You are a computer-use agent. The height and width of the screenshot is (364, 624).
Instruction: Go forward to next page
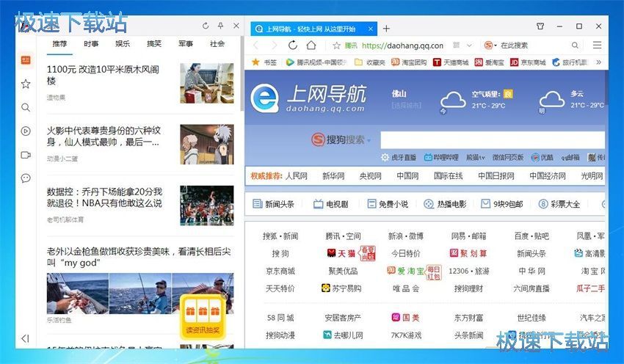(274, 45)
